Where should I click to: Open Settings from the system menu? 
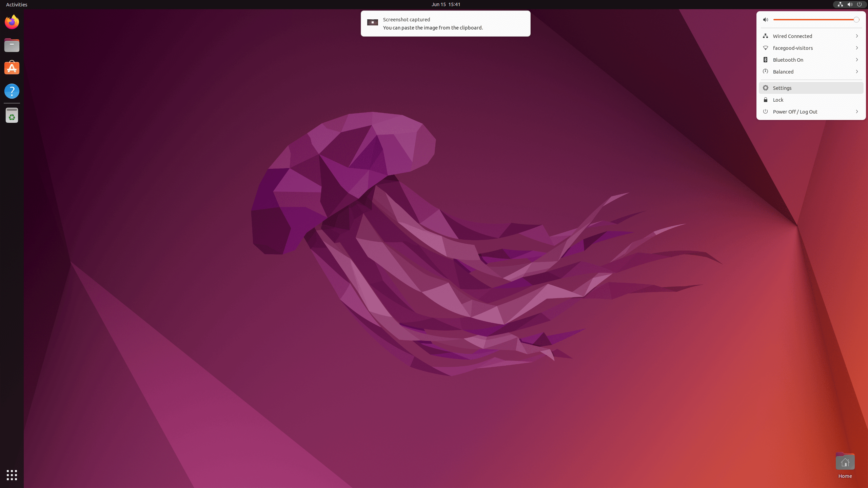coord(811,88)
